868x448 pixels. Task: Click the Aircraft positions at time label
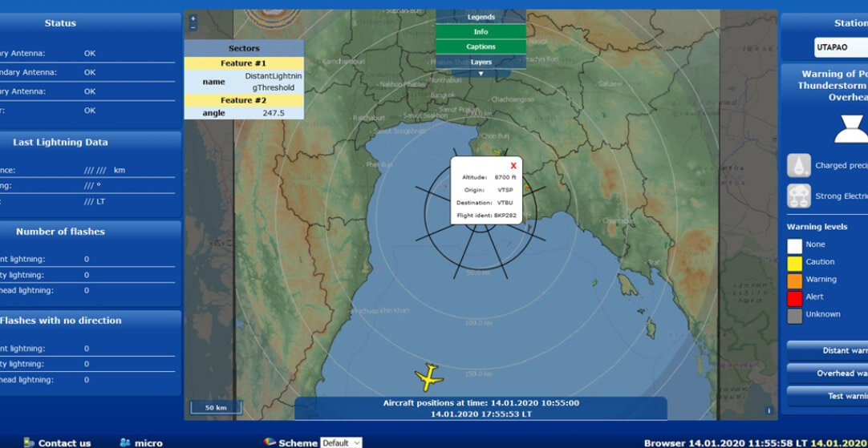pyautogui.click(x=481, y=403)
